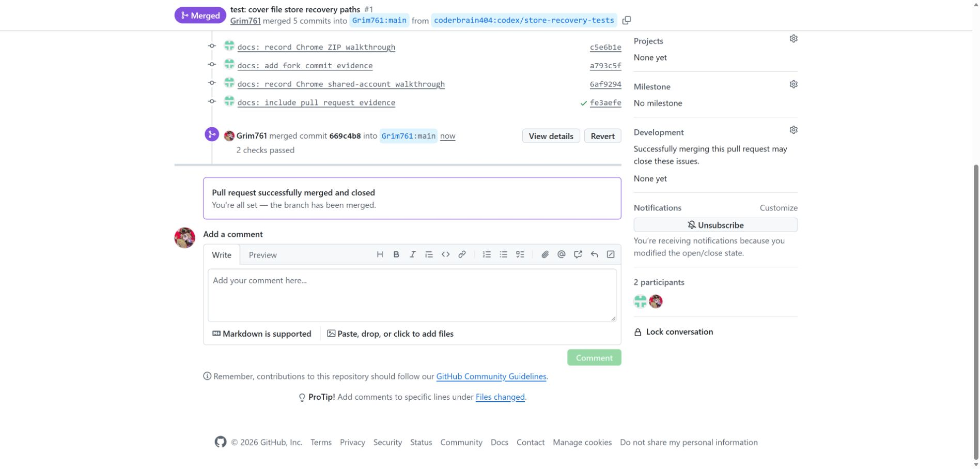Open 'docs: add fork commit evidence' commit

(305, 66)
